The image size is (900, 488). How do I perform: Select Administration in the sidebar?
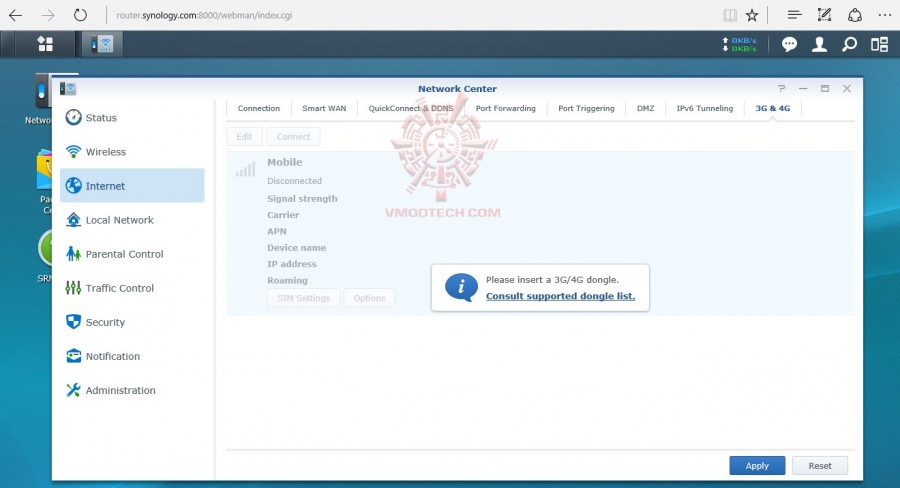point(132,390)
